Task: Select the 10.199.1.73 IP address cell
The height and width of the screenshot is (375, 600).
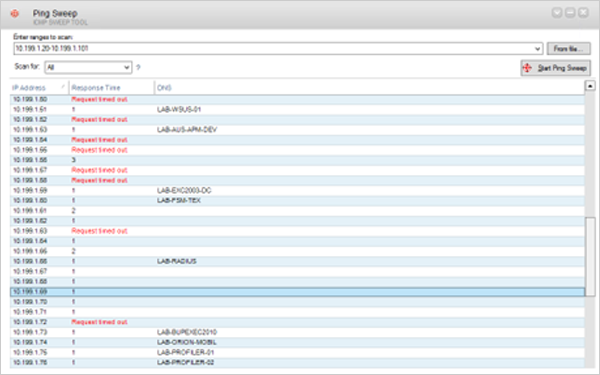Action: point(30,332)
